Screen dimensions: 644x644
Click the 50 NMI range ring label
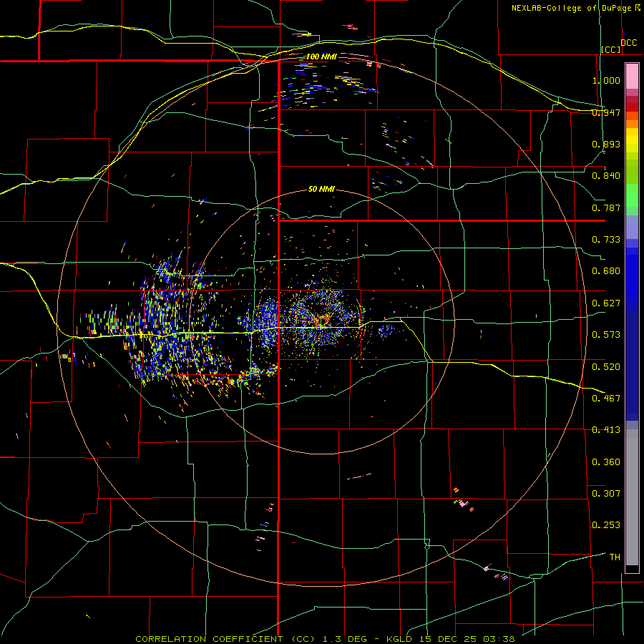tap(321, 190)
